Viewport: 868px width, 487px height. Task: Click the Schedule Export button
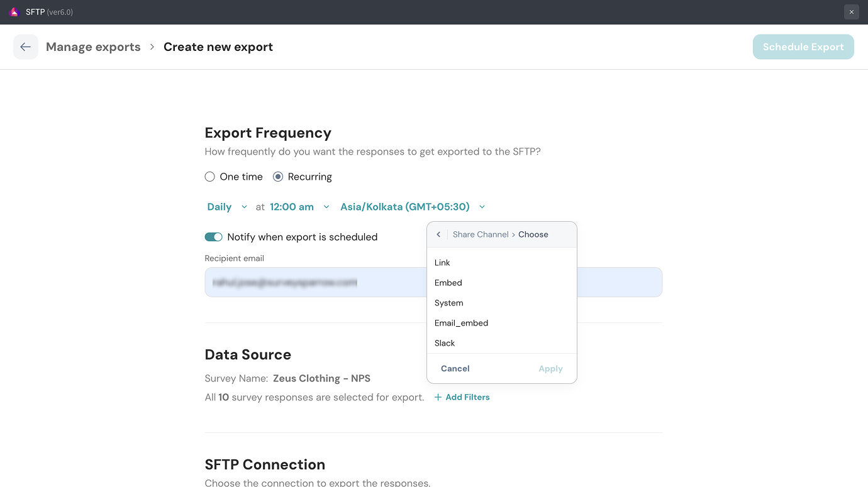click(x=803, y=47)
